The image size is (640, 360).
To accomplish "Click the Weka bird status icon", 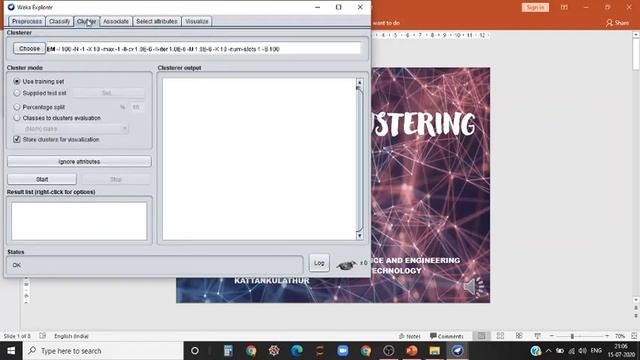I will (346, 265).
